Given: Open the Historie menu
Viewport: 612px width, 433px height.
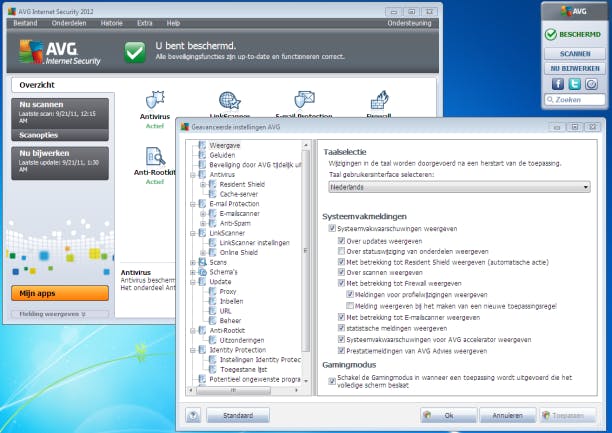Looking at the screenshot, I should 112,23.
